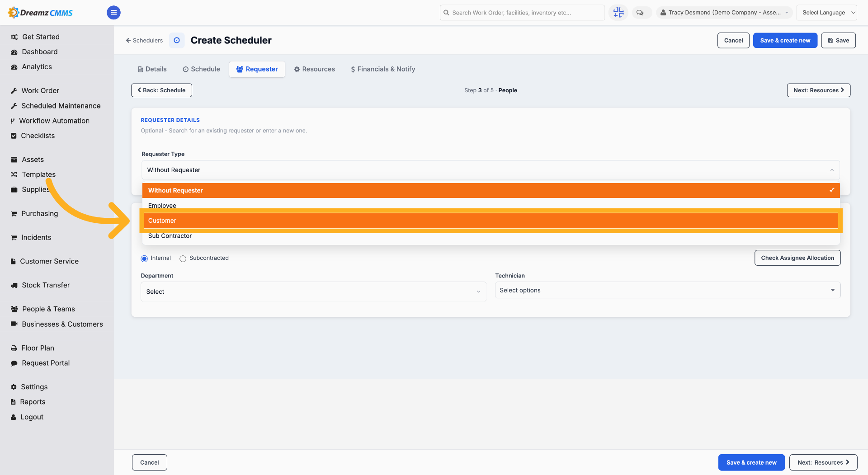Switch to the Resources tab
This screenshot has width=868, height=475.
[314, 69]
